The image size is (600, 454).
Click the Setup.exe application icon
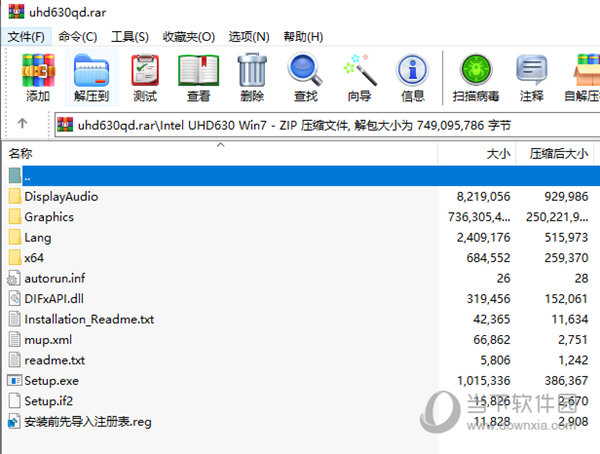[x=14, y=381]
